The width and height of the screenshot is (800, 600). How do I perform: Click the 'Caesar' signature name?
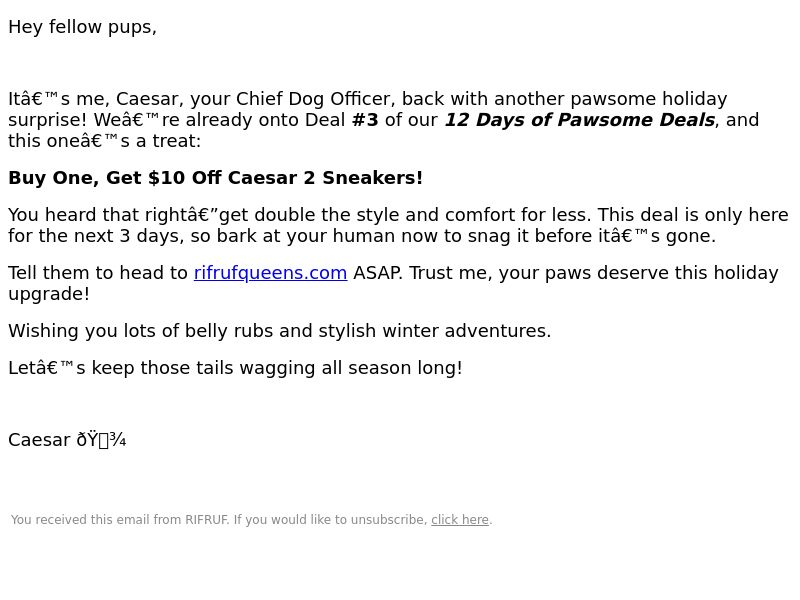tap(39, 440)
